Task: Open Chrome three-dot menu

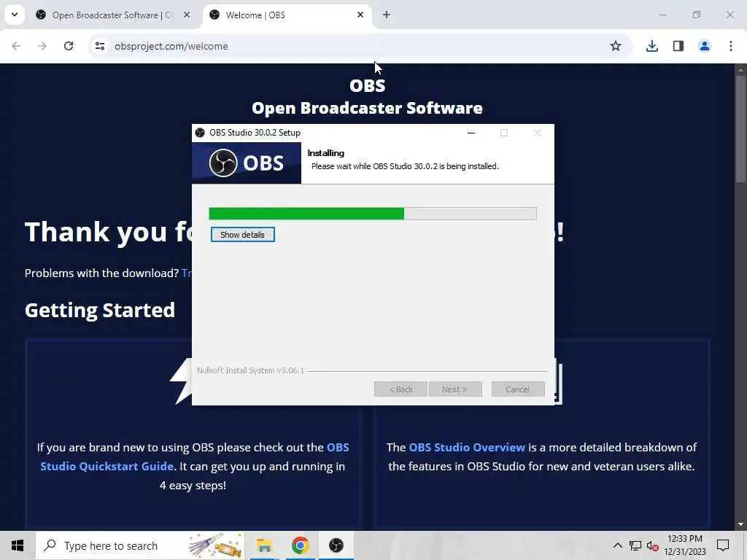Action: [x=731, y=46]
